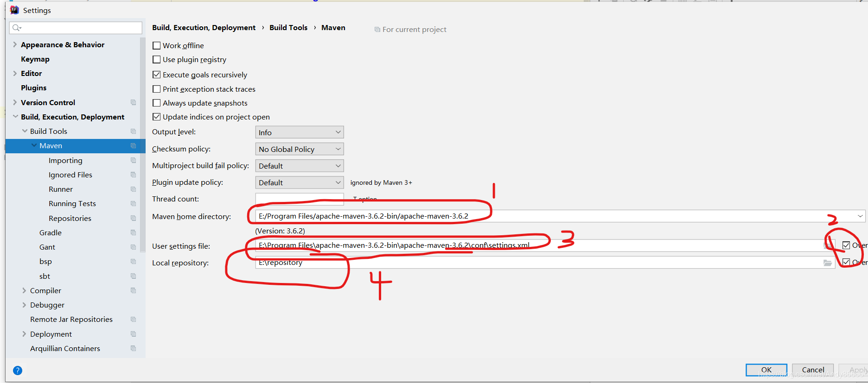The height and width of the screenshot is (383, 868).
Task: Toggle Work offline checkbox
Action: click(157, 45)
